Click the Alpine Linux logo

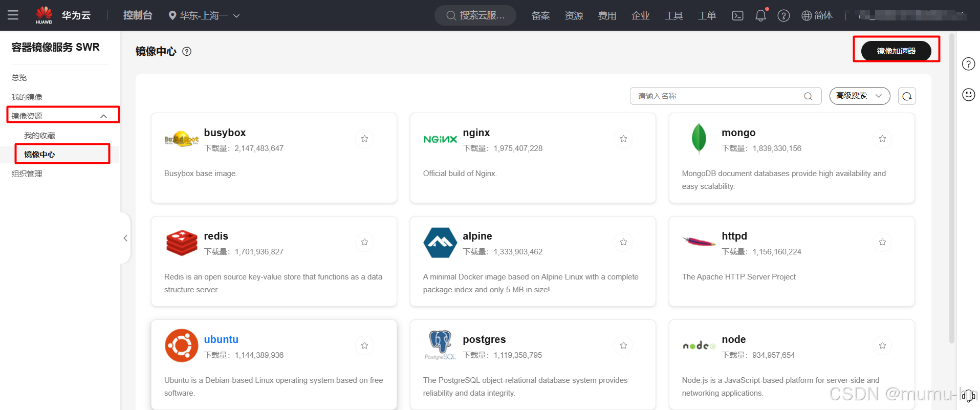click(440, 242)
